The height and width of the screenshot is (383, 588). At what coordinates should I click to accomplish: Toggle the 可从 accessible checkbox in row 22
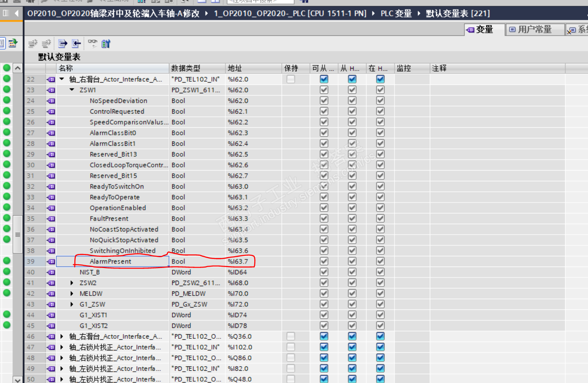pos(324,79)
